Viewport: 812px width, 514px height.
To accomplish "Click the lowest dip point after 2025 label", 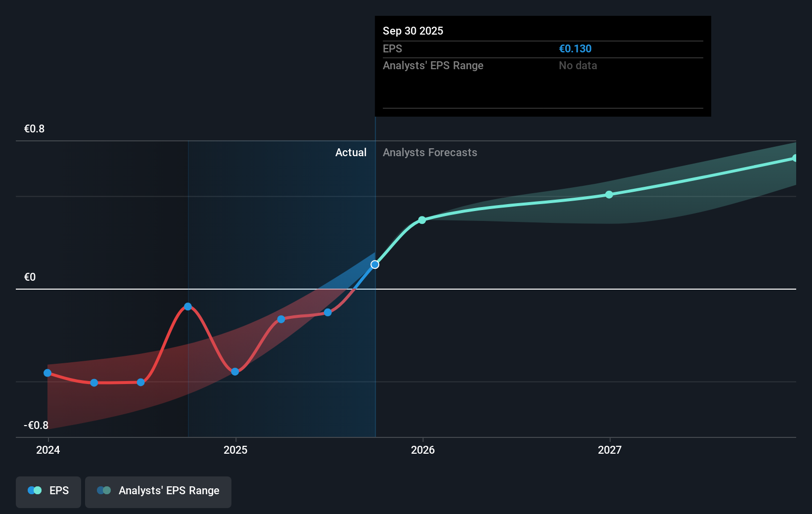I will [235, 371].
